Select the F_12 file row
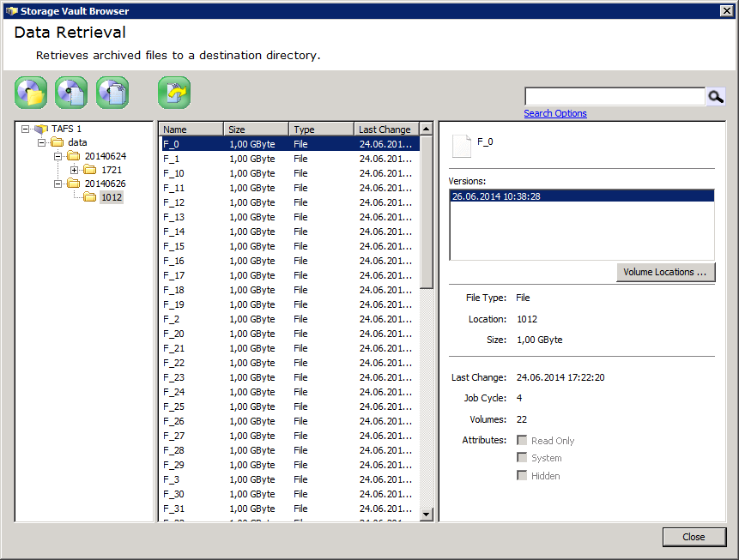The height and width of the screenshot is (560, 739). click(289, 202)
